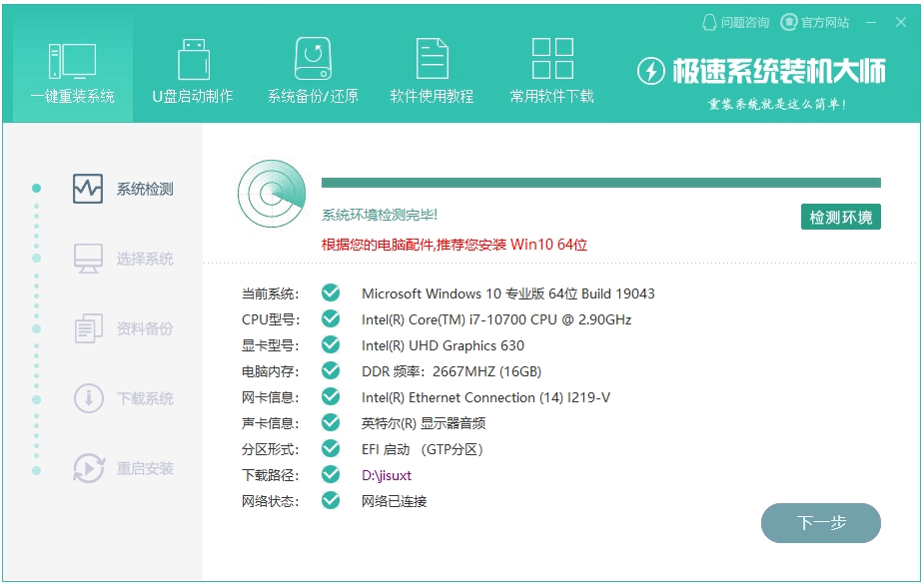Click the check mark beside 分区形式
Image resolution: width=924 pixels, height=584 pixels.
point(331,448)
